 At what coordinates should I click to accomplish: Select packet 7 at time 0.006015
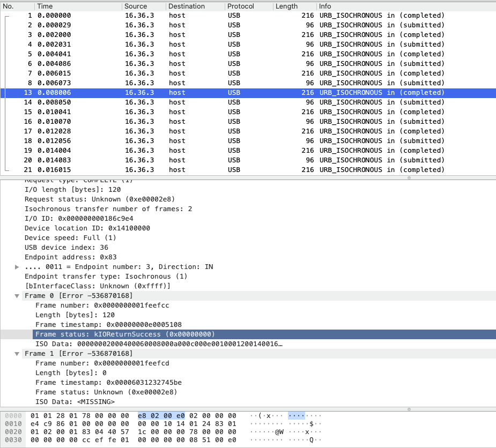[x=248, y=73]
